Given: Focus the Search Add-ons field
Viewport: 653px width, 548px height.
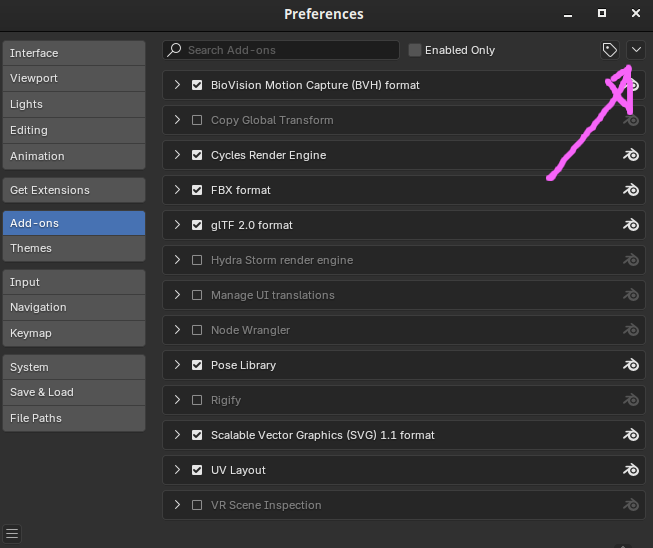Looking at the screenshot, I should (x=281, y=50).
